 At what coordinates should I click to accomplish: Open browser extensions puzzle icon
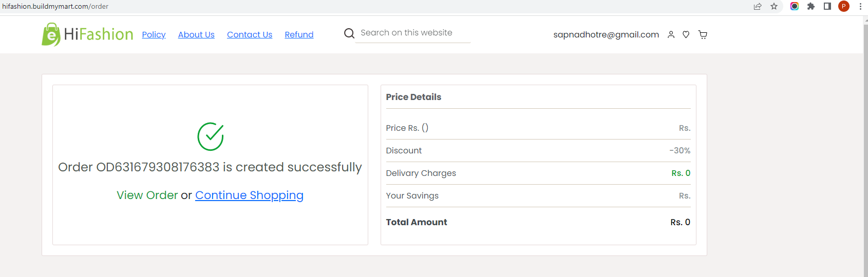tap(811, 7)
